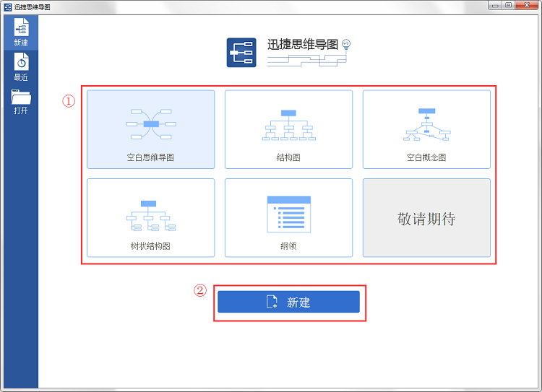Click the blue 新建 create button
This screenshot has width=542, height=392.
click(288, 302)
